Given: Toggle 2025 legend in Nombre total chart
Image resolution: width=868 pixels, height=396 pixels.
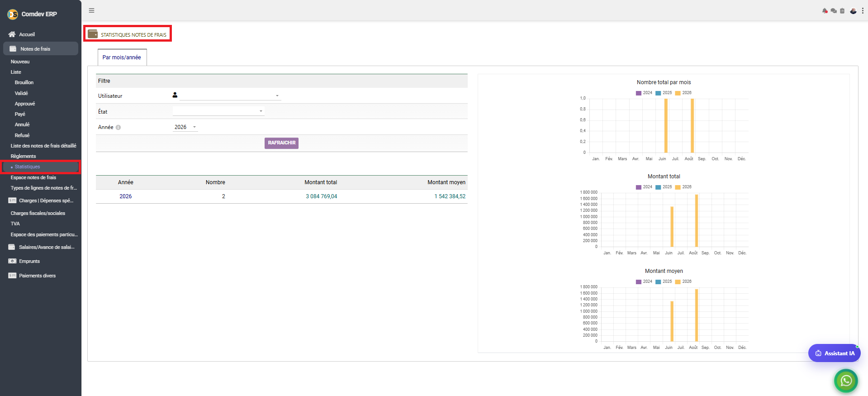Looking at the screenshot, I should point(664,93).
